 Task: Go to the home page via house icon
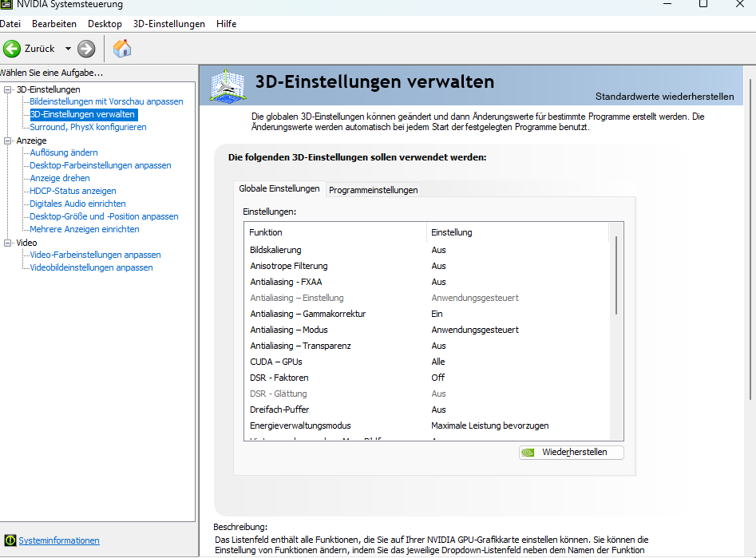point(122,48)
